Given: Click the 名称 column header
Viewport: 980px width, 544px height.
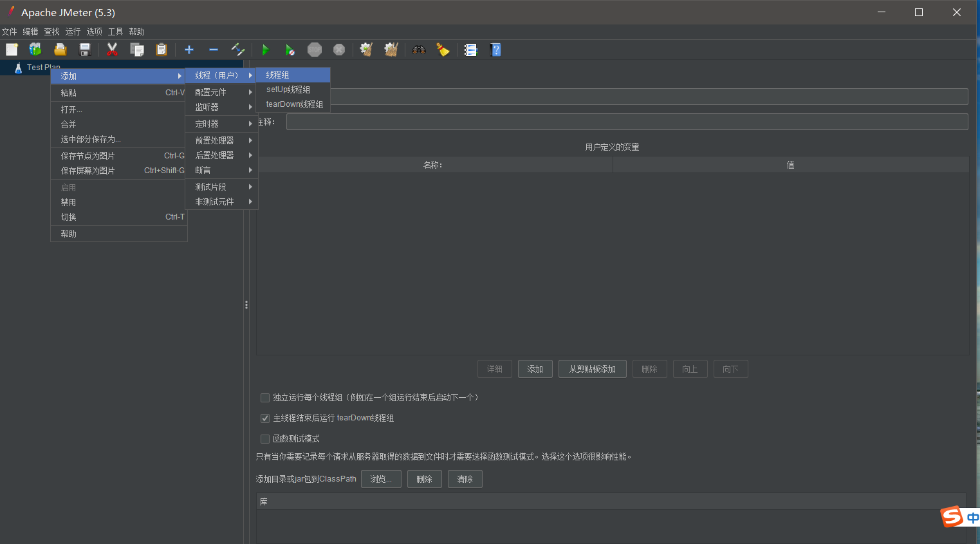Looking at the screenshot, I should (434, 165).
